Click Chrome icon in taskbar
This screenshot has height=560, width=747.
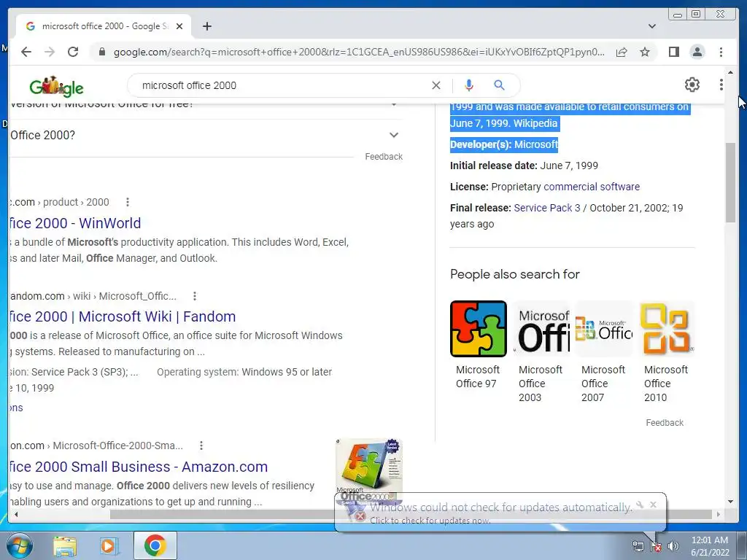pos(155,545)
